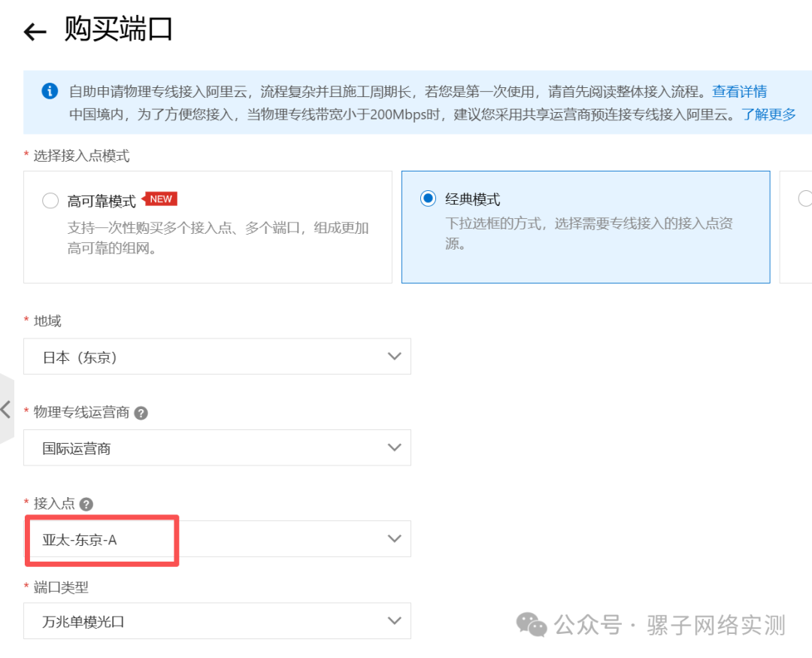Click the 了解更多 link in the banner
Screen dimensions: 812x658
pos(768,115)
